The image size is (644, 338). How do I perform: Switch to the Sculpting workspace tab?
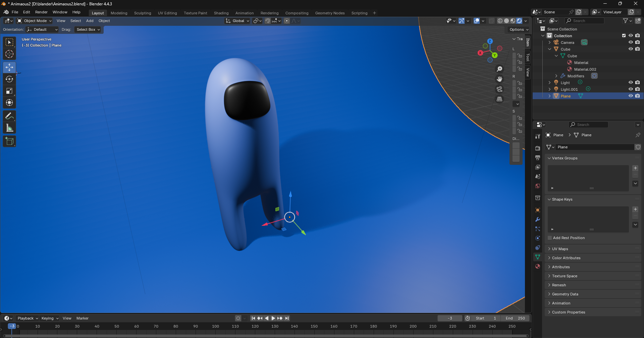coord(143,13)
